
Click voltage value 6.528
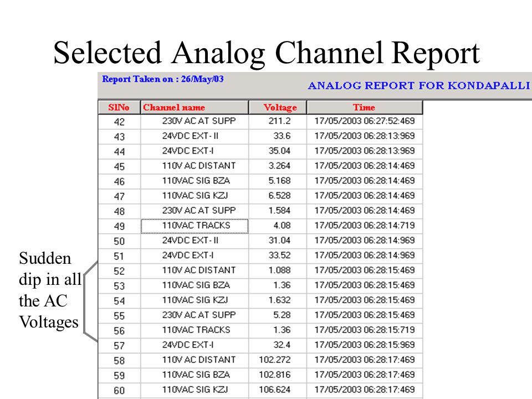tap(279, 196)
